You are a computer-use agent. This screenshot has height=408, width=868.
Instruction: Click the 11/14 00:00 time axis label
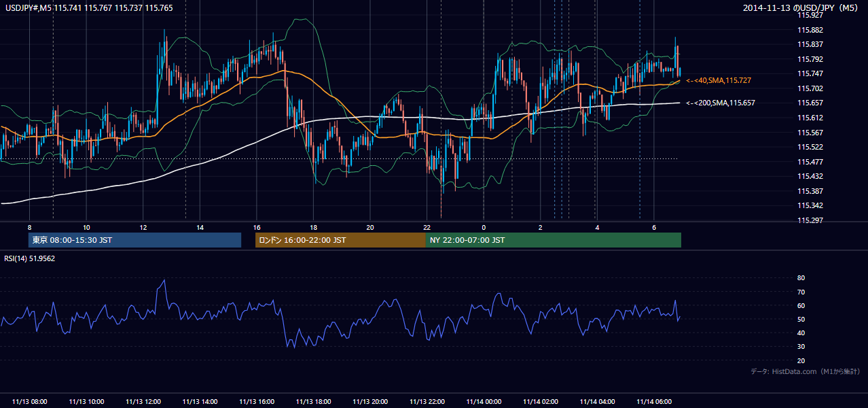[484, 401]
